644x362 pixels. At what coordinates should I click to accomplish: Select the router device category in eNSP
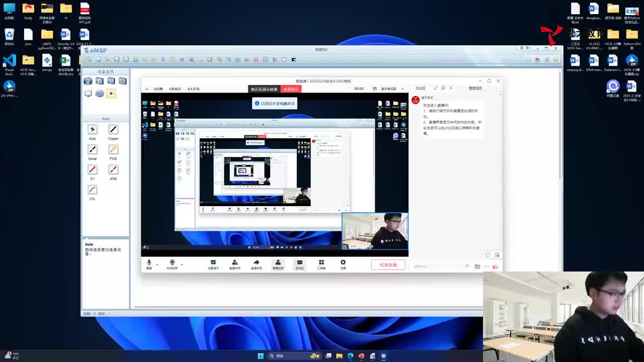[x=88, y=81]
